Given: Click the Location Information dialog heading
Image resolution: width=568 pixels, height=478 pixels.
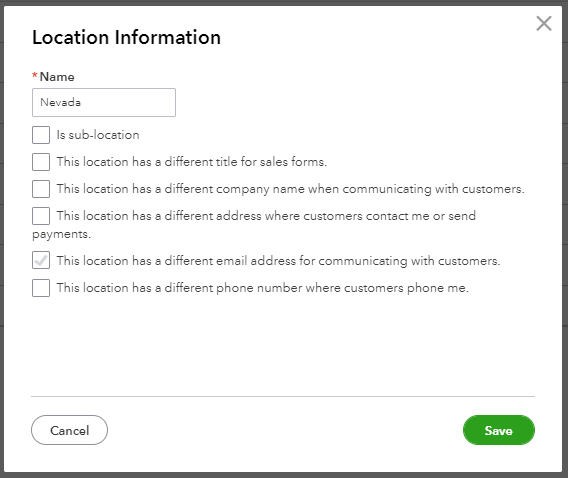Looking at the screenshot, I should (x=126, y=37).
